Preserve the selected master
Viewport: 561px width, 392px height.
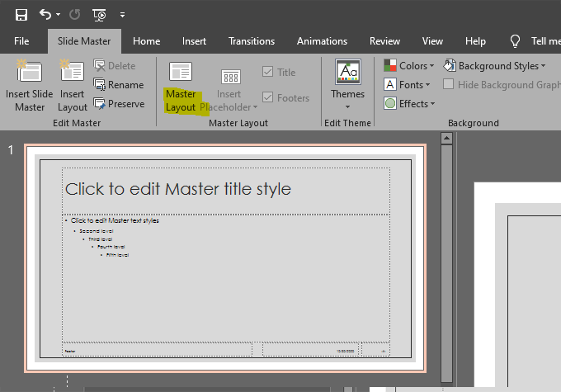click(118, 104)
